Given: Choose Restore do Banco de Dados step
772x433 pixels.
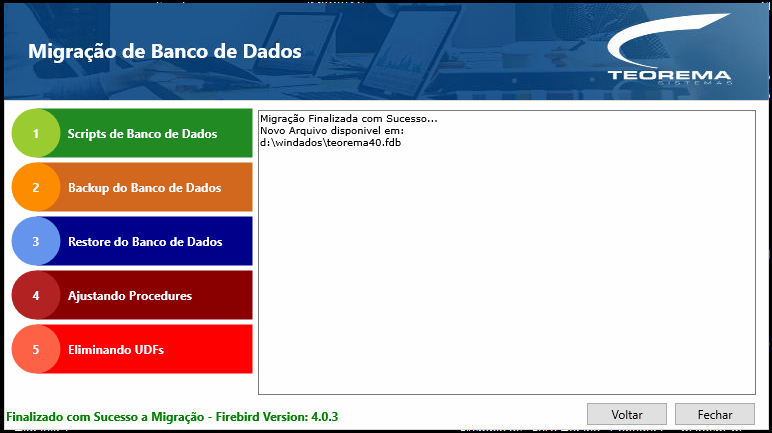Looking at the screenshot, I should tap(145, 242).
